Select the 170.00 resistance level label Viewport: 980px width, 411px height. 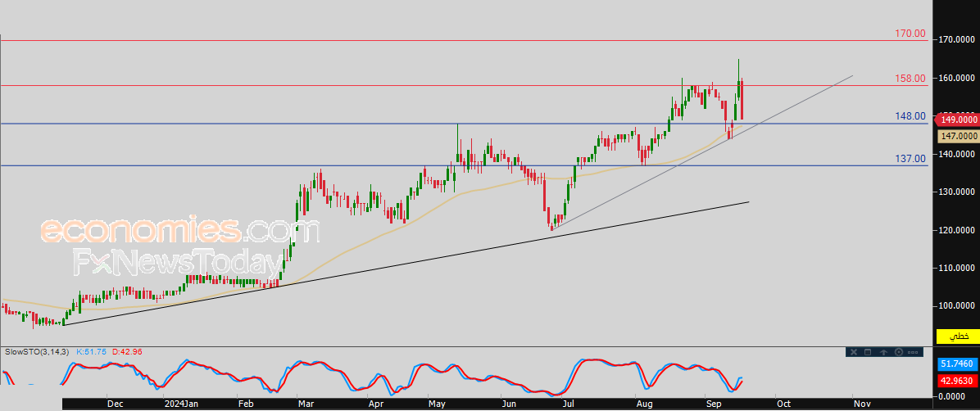(910, 33)
